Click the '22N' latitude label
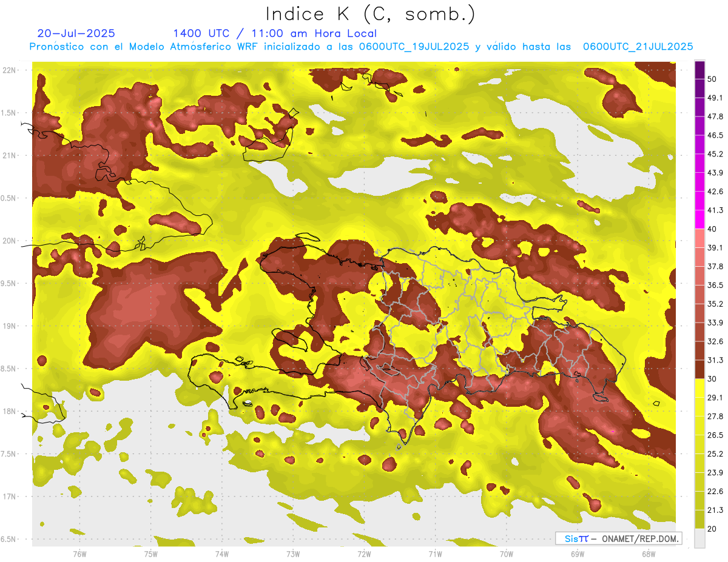 click(x=9, y=70)
